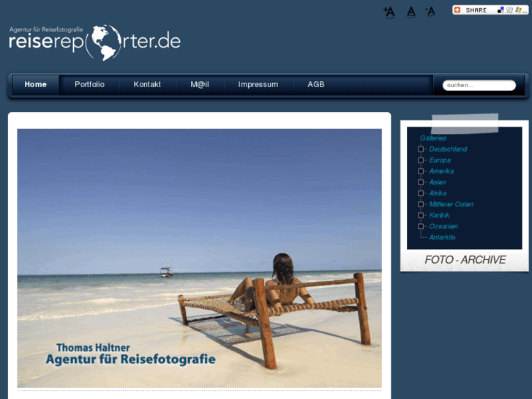Open the Deutschland gallery link
Viewport: 532px width, 399px height.
point(448,149)
